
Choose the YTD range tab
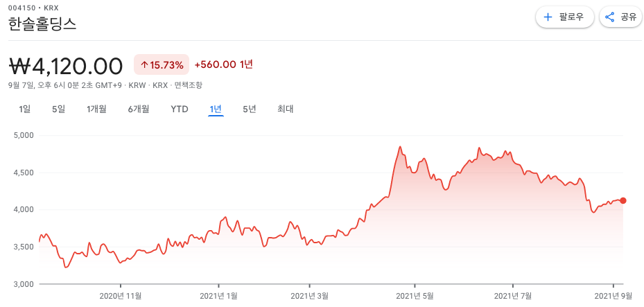180,109
